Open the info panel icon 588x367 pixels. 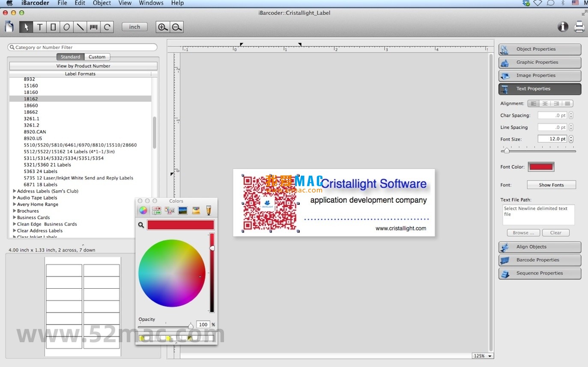[x=563, y=27]
